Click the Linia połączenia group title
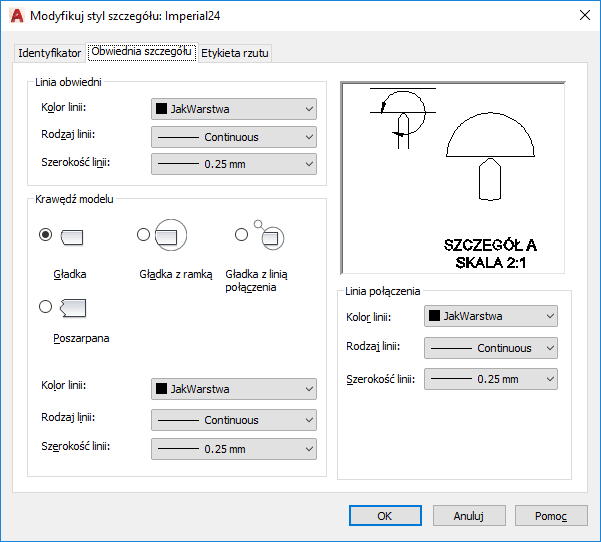The width and height of the screenshot is (601, 542). point(383,291)
